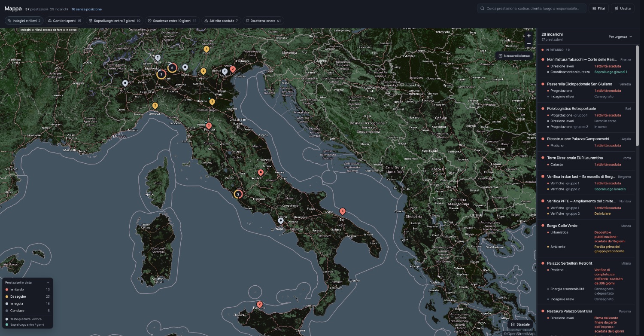Click the yellow marker 4 near Trento
644x336 pixels.
pos(207,49)
